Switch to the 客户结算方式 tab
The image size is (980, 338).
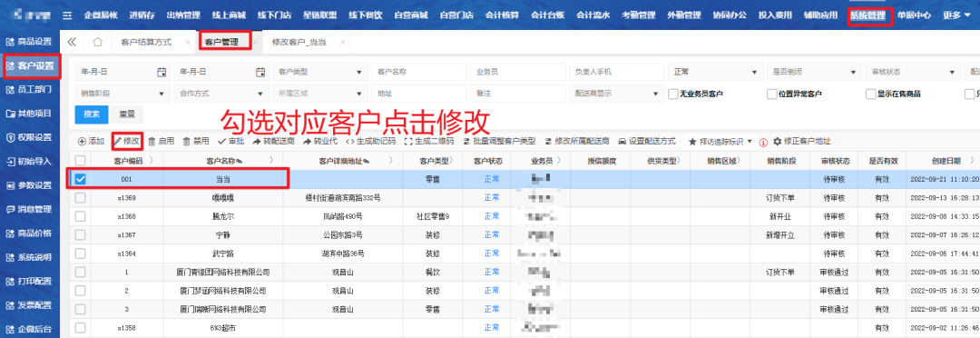click(145, 43)
